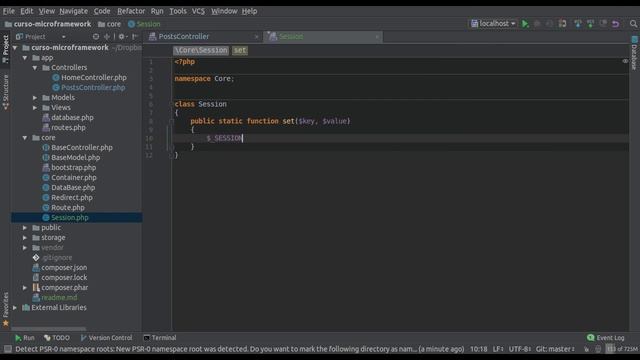Open the Refactor menu

131,11
